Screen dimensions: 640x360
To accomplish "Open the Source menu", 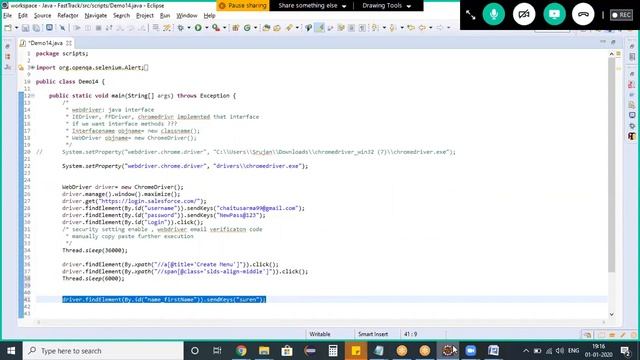I will point(42,16).
